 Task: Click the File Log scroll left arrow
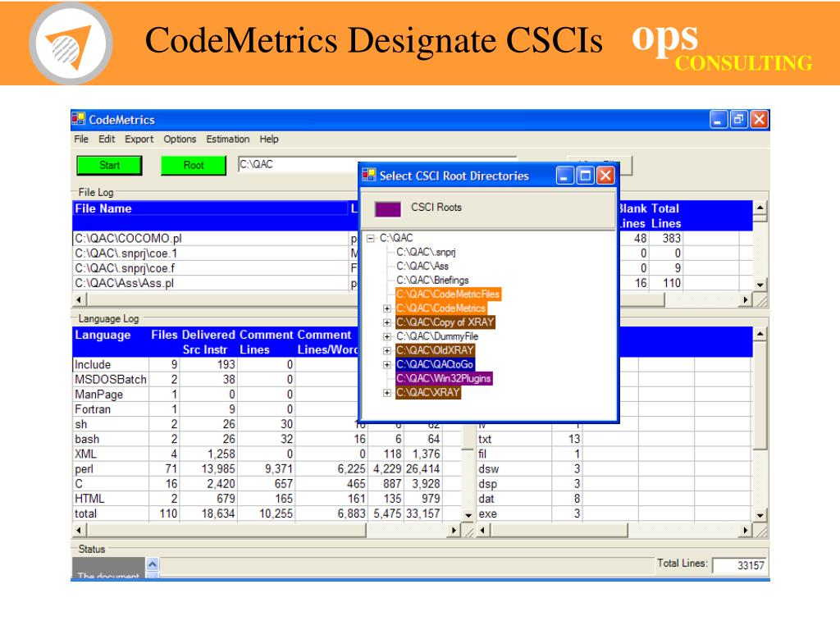[80, 299]
